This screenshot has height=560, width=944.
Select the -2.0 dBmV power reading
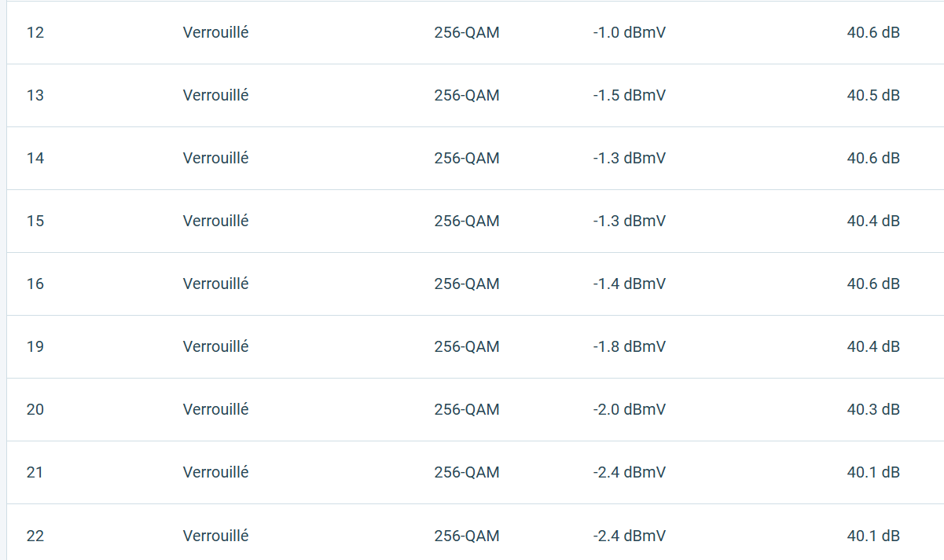coord(629,410)
